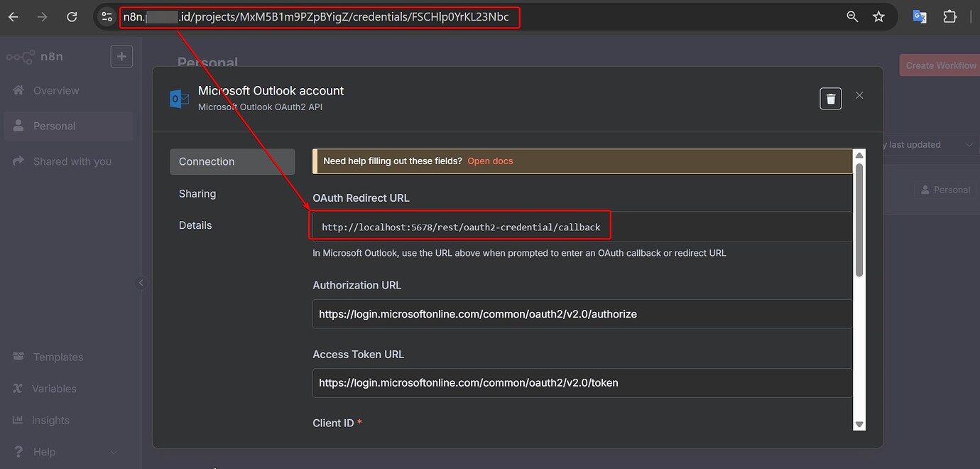Click the Google Translate icon in the toolbar

tap(920, 16)
